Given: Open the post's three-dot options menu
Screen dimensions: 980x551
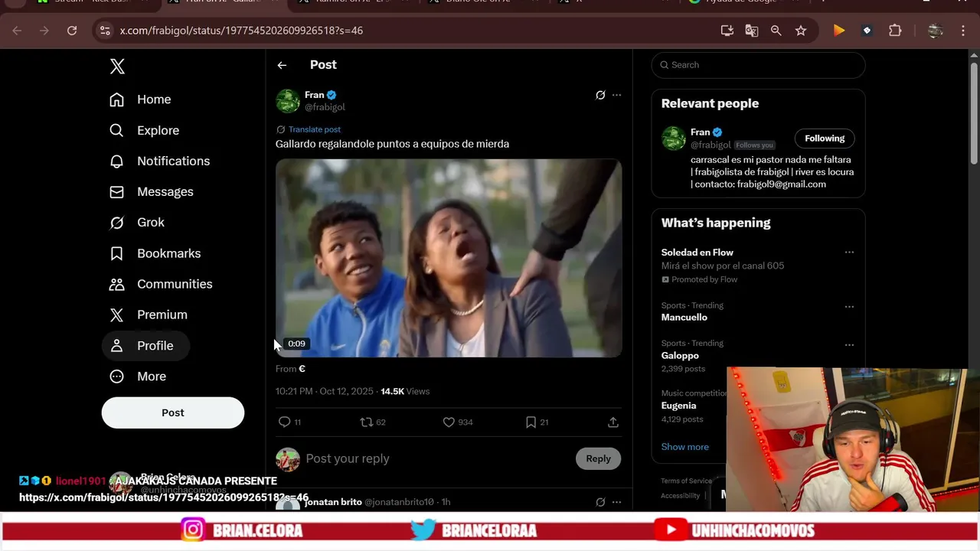Looking at the screenshot, I should coord(617,95).
